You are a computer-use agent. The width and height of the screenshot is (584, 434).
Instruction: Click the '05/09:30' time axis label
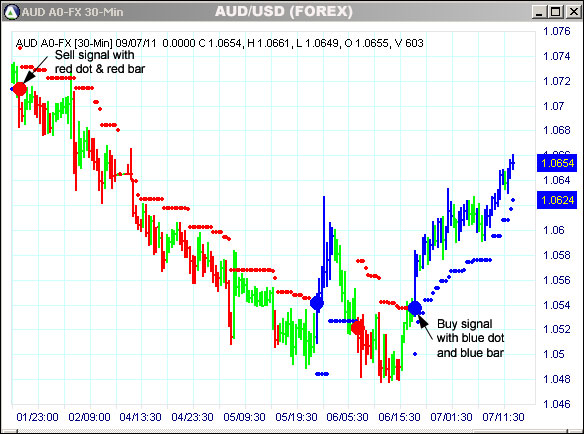(244, 417)
